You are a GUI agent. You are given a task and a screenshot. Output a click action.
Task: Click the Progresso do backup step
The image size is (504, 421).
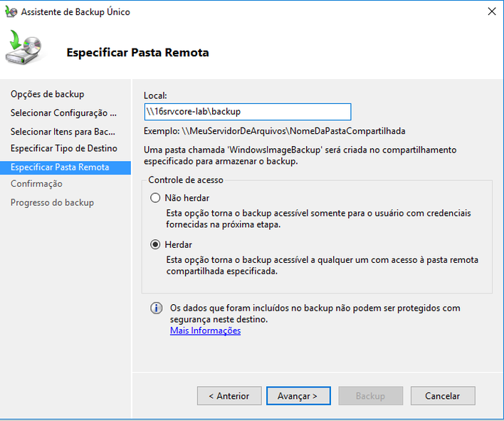click(53, 202)
